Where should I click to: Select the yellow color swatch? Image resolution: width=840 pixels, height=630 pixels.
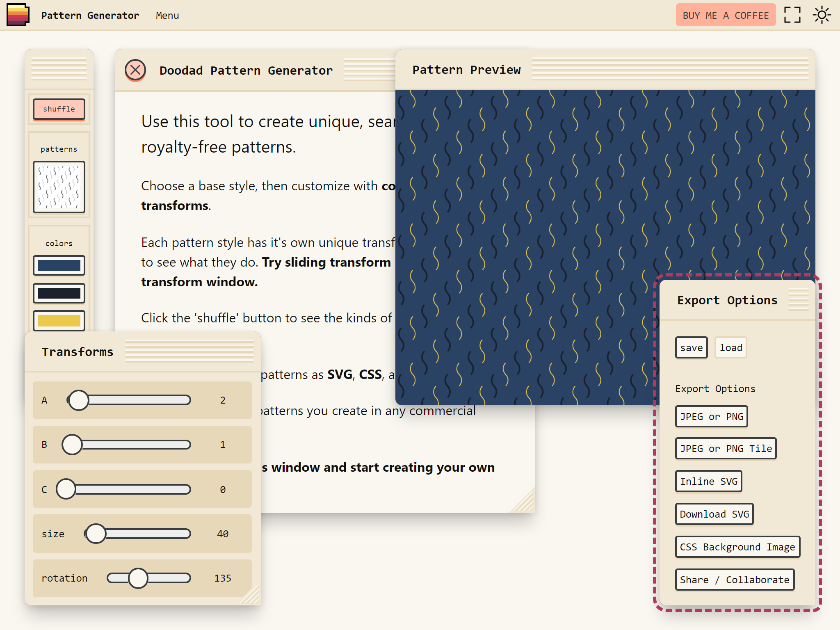[x=59, y=321]
